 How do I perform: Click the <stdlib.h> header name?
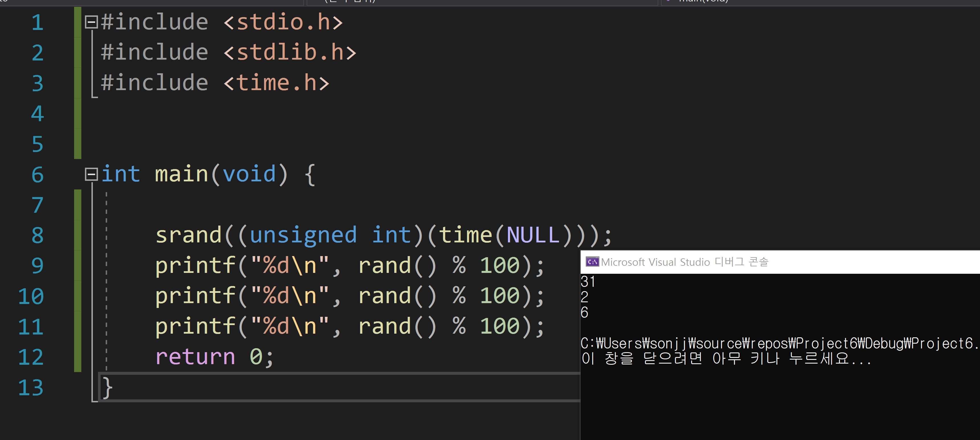coord(290,52)
